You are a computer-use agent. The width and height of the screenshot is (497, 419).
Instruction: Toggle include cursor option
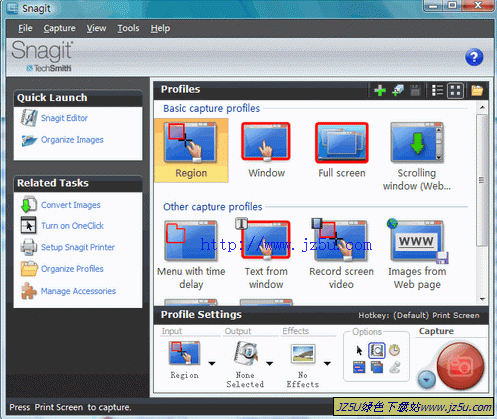[359, 350]
